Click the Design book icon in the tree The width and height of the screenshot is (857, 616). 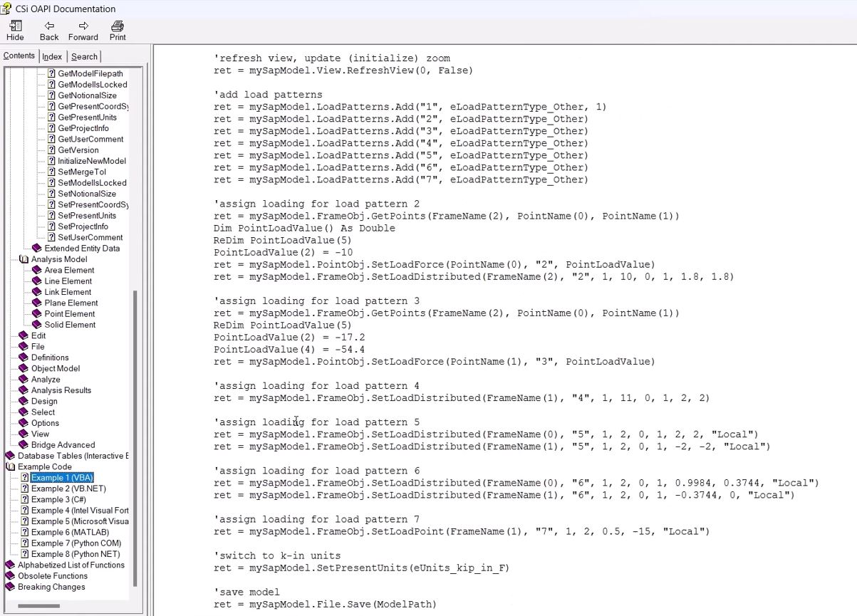(x=24, y=401)
